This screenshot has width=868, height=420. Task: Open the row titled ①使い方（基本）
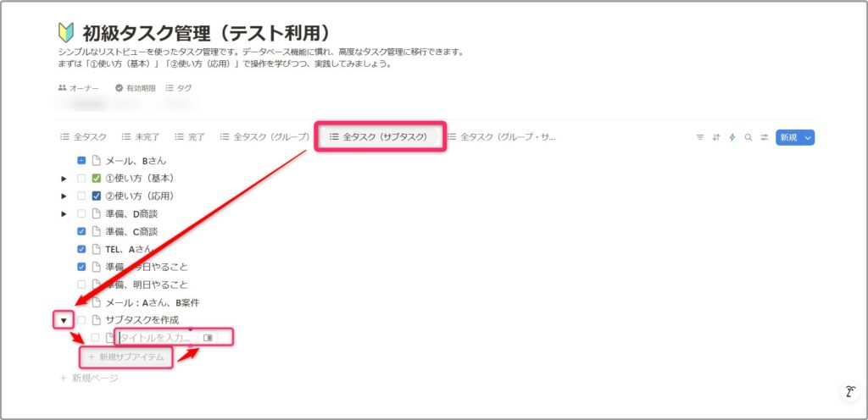pyautogui.click(x=140, y=179)
